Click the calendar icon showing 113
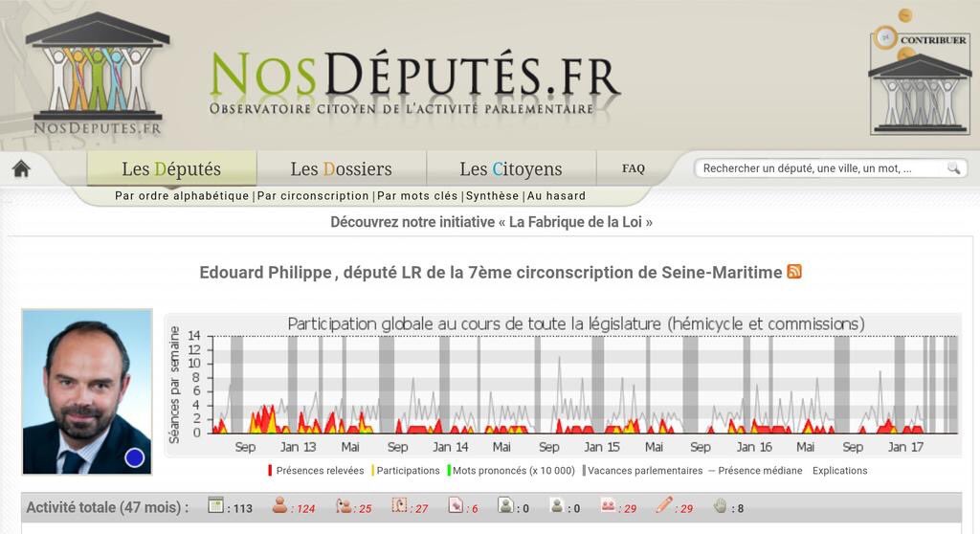This screenshot has height=534, width=980. (215, 504)
